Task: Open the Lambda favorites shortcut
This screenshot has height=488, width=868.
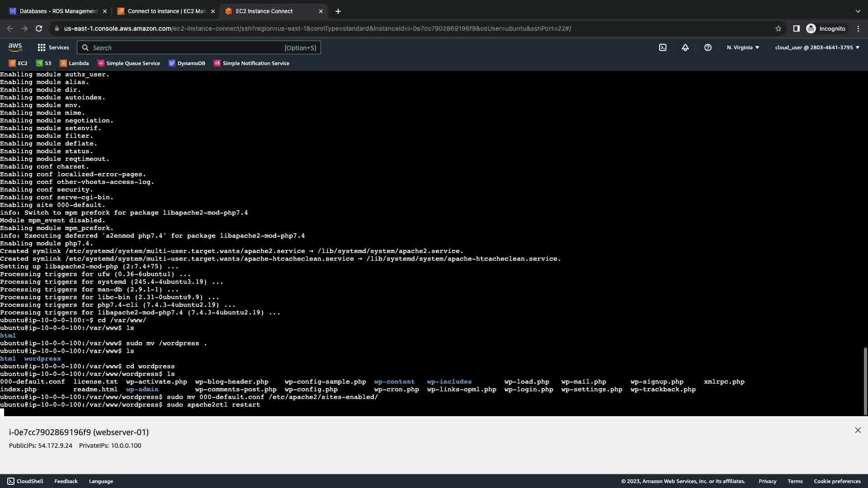Action: [74, 63]
